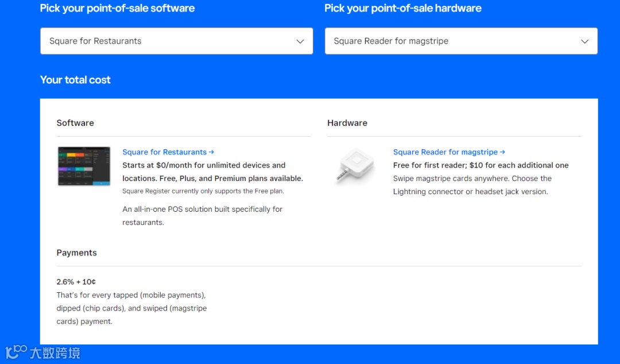Open the point-of-sale hardware dropdown
This screenshot has width=620, height=364.
pos(454,41)
